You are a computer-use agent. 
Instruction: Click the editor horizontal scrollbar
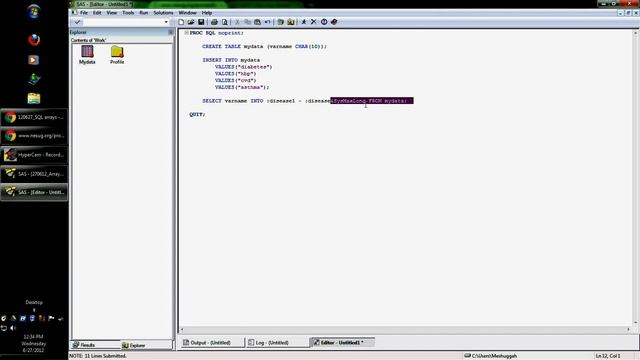(x=405, y=329)
